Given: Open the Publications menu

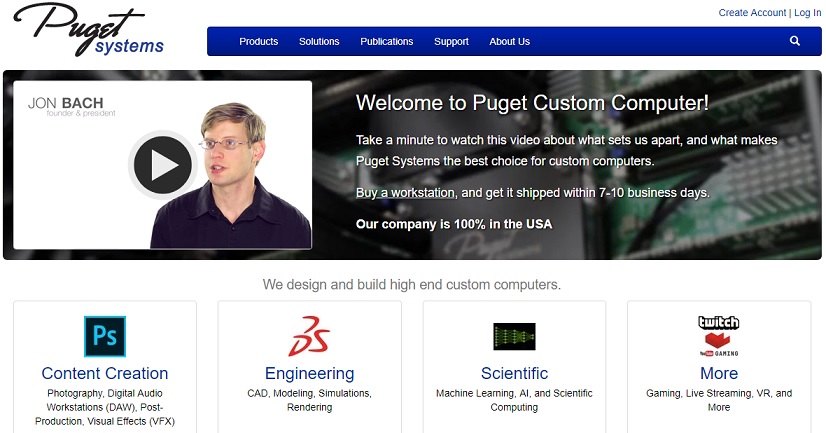Looking at the screenshot, I should click(387, 42).
